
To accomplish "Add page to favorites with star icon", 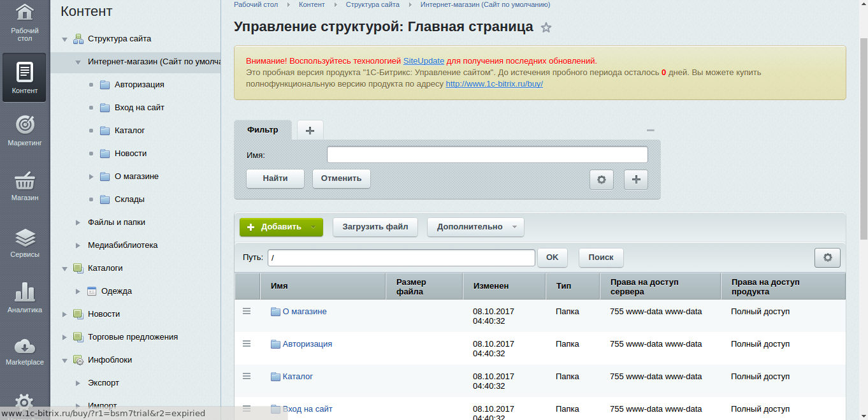I will click(x=546, y=27).
